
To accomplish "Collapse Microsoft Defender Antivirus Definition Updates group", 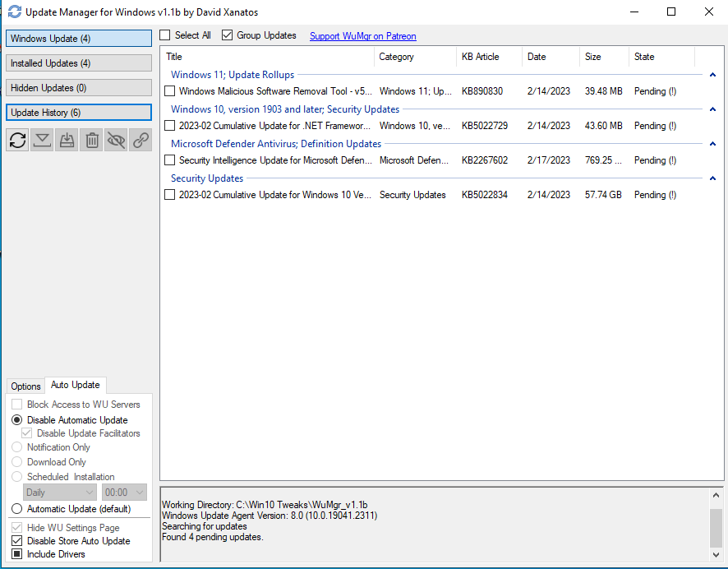I will click(x=712, y=144).
